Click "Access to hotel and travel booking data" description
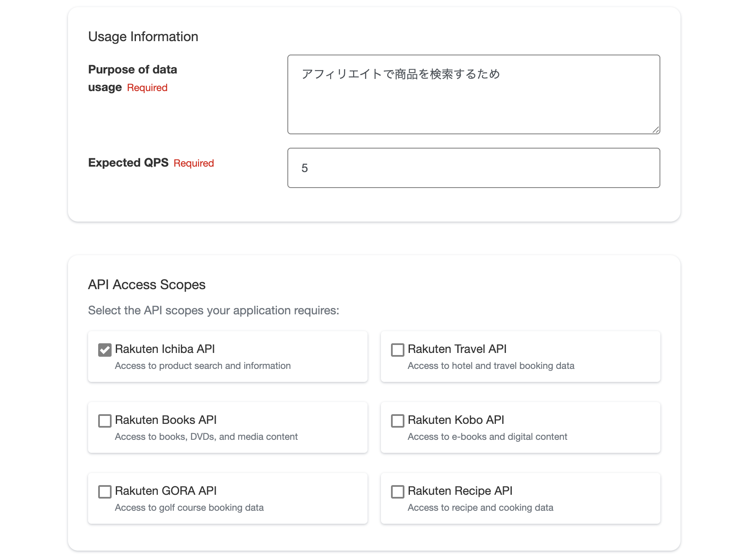Viewport: 756px width, 559px height. pos(491,366)
